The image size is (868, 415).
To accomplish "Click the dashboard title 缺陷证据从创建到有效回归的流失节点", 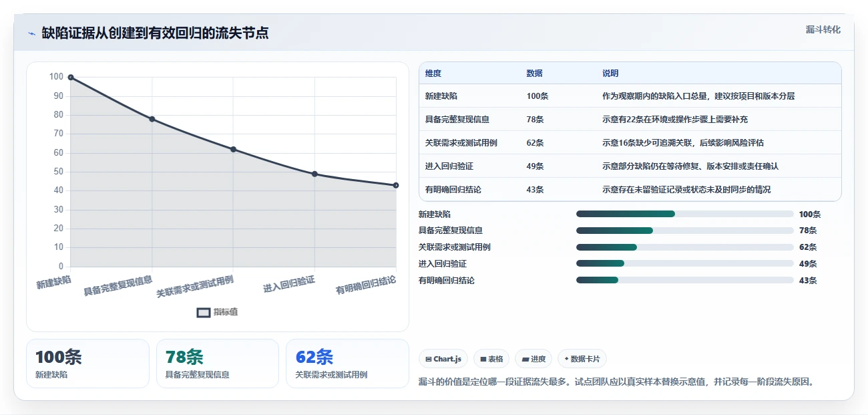I will point(156,33).
